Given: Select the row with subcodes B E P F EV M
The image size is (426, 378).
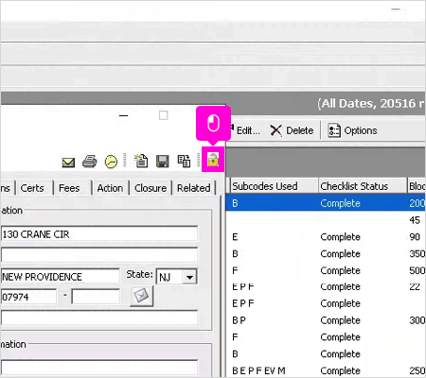Looking at the screenshot, I should coord(326,370).
